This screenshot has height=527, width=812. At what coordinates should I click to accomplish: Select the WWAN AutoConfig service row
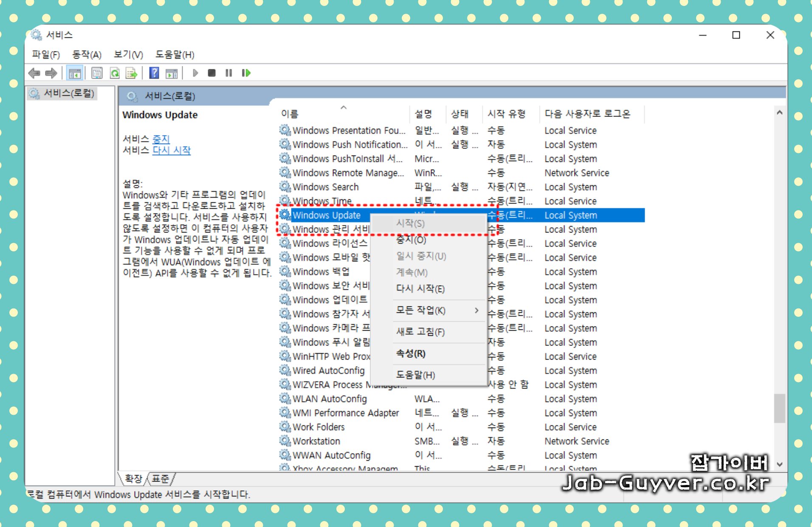(x=462, y=455)
